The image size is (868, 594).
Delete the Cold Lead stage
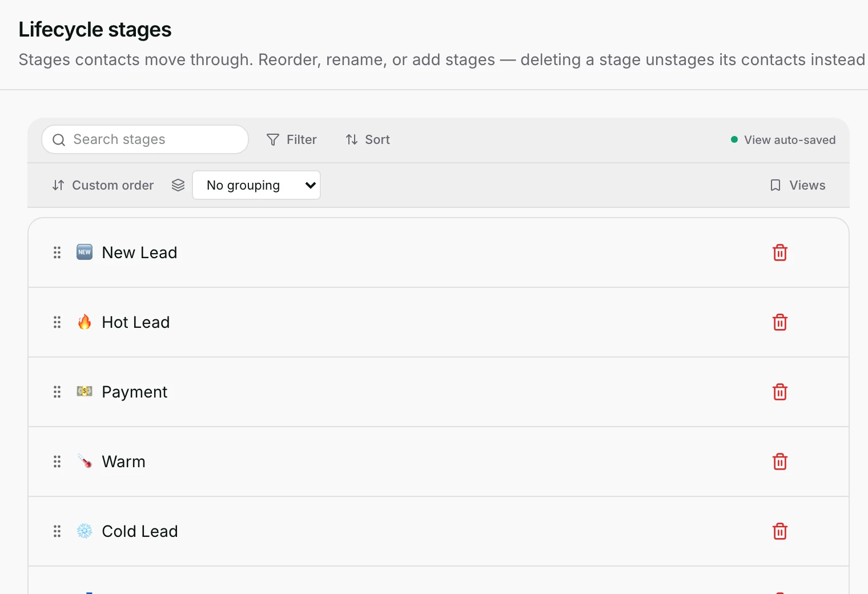pyautogui.click(x=779, y=531)
